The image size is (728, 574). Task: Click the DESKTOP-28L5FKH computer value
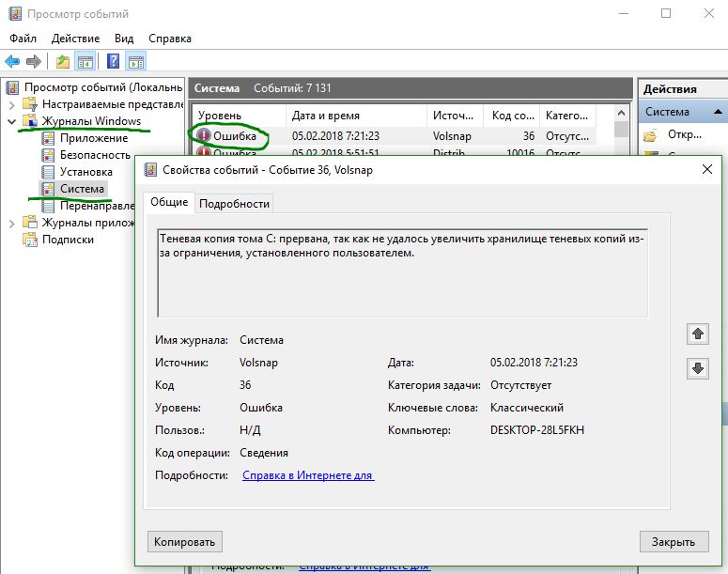[537, 430]
